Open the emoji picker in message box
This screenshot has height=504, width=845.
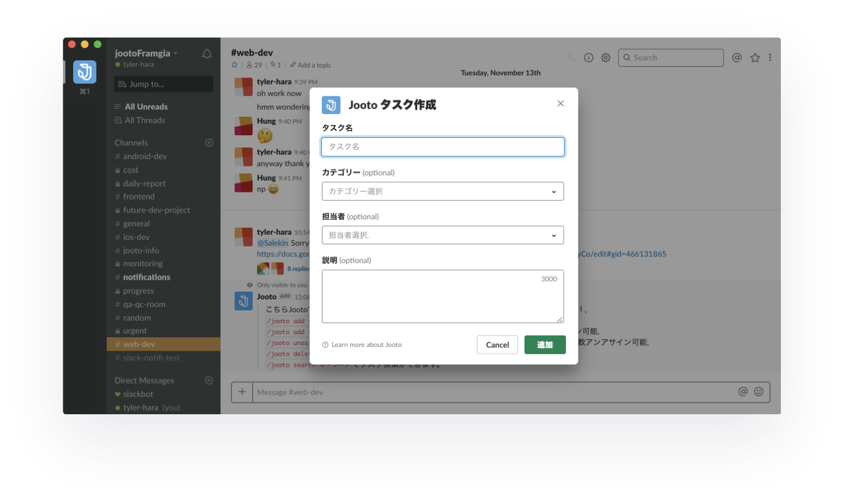[759, 392]
